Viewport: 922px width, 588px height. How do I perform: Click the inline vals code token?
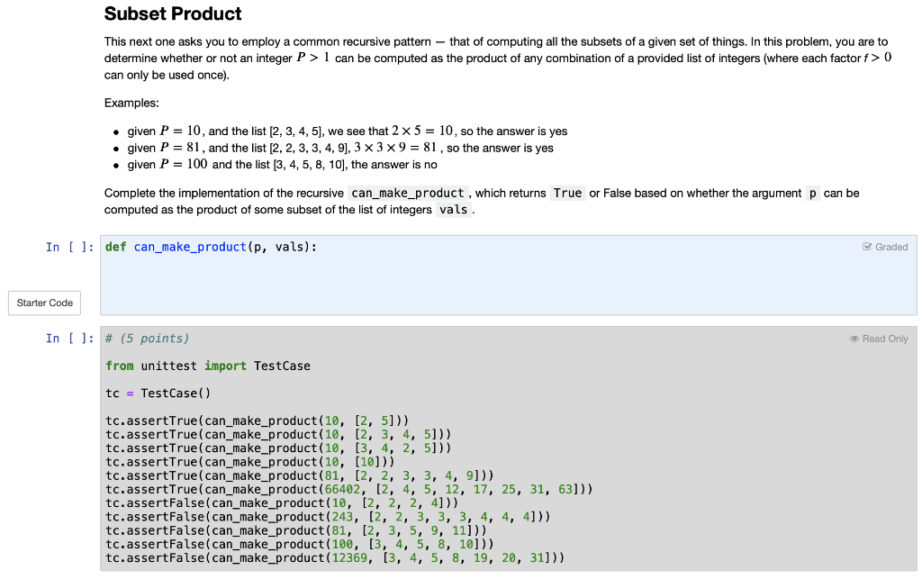pyautogui.click(x=453, y=209)
